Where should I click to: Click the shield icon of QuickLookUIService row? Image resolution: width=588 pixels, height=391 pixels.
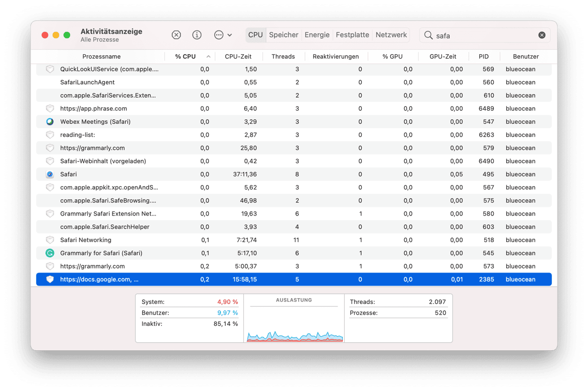click(x=50, y=69)
